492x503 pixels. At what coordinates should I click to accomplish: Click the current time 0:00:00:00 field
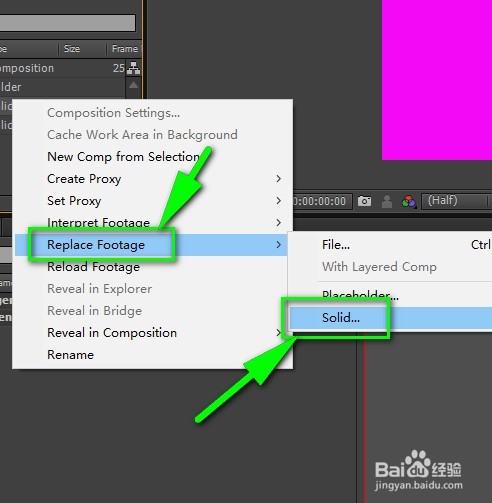(x=321, y=201)
